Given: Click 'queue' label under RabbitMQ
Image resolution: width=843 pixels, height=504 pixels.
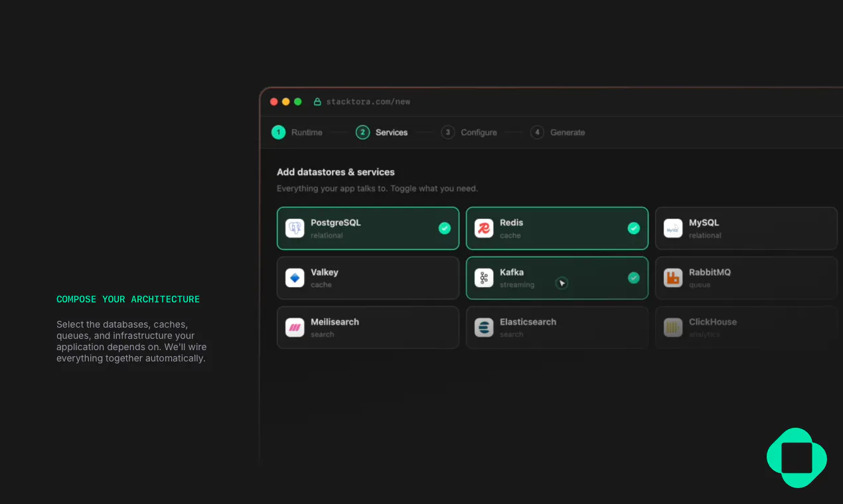Looking at the screenshot, I should pyautogui.click(x=700, y=285).
